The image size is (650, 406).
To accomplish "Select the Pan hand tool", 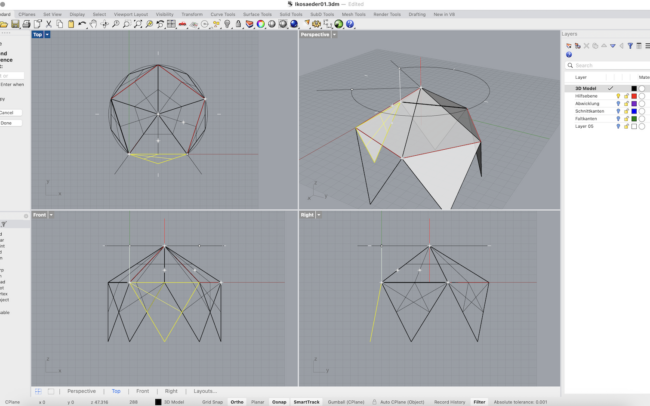I will tap(93, 24).
